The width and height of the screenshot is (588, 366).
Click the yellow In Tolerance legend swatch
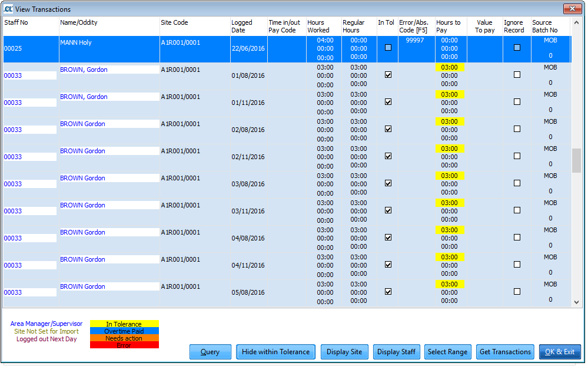pyautogui.click(x=124, y=324)
